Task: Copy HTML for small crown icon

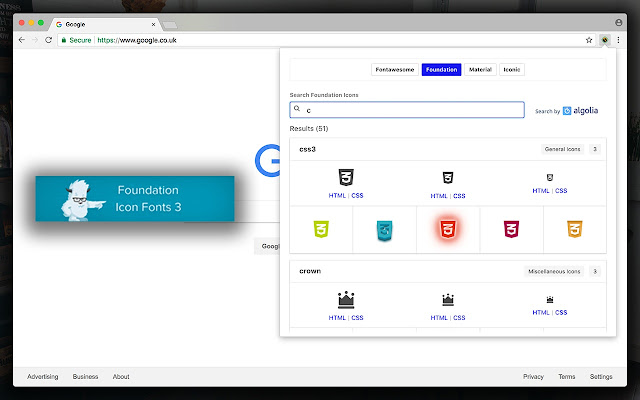Action: point(541,312)
